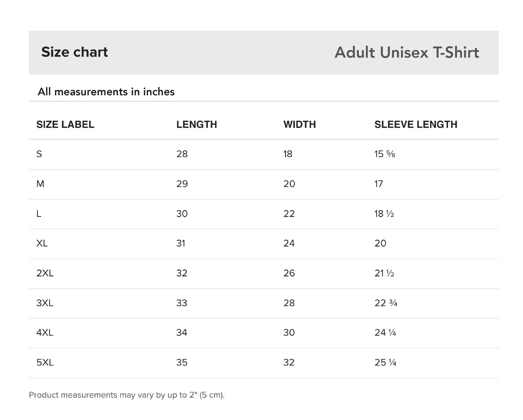Image resolution: width=523 pixels, height=420 pixels.
Task: Click the WIDTH column header
Action: pos(300,124)
